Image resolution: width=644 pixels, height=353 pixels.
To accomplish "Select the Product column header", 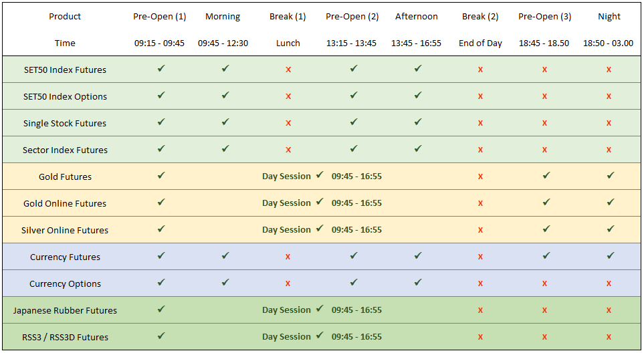I will pos(65,17).
